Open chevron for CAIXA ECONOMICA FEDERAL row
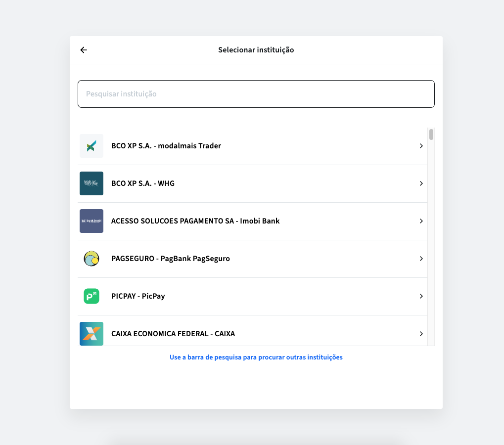 pos(421,334)
